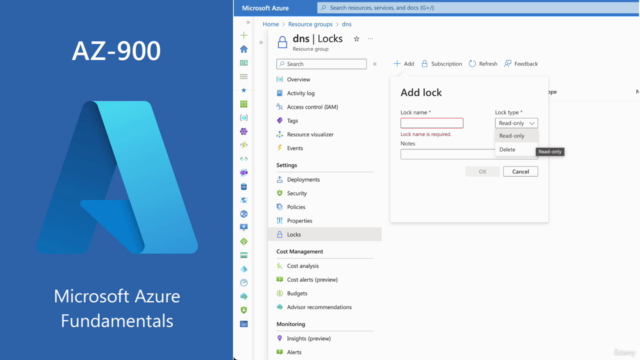Viewport: 640px width, 360px height.
Task: Click the Add lock toolbar button
Action: 404,64
